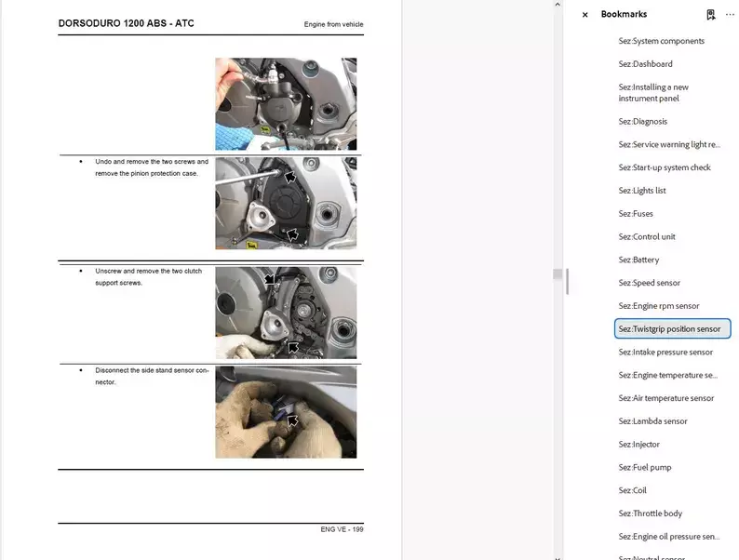
Task: Close the Bookmarks panel
Action: (584, 15)
